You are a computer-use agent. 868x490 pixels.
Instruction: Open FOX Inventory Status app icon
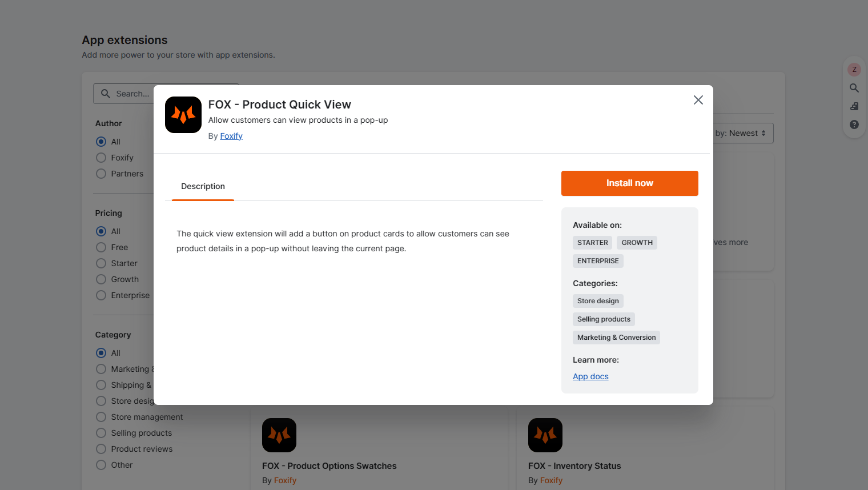[545, 435]
